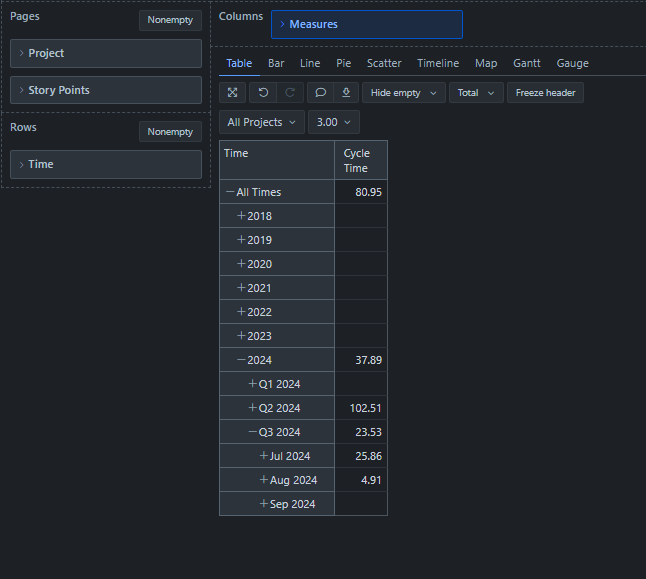Switch to the Table tab
The image size is (646, 579).
point(239,63)
